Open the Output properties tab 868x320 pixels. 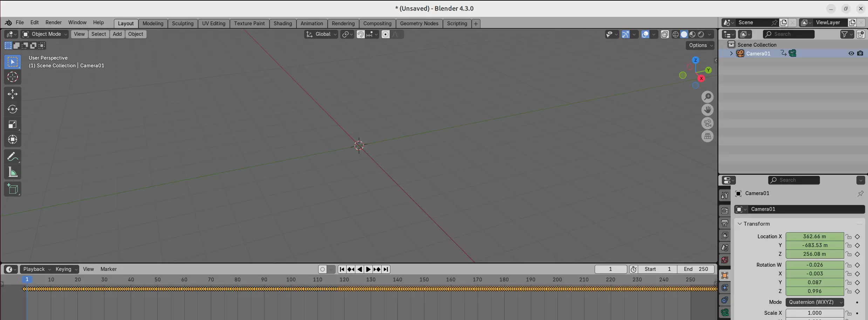click(725, 223)
